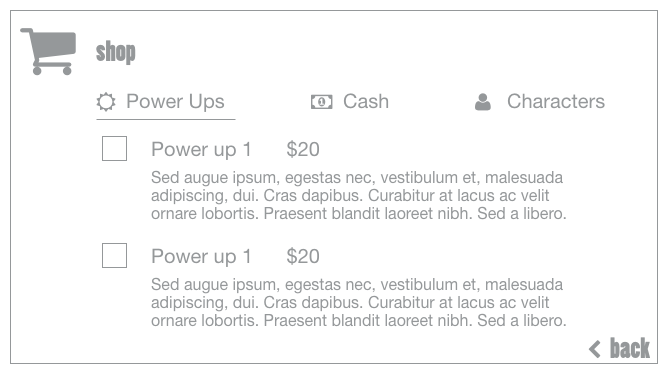Screen dimensions: 667x375
Task: Click the second power up description text
Action: pos(359,303)
